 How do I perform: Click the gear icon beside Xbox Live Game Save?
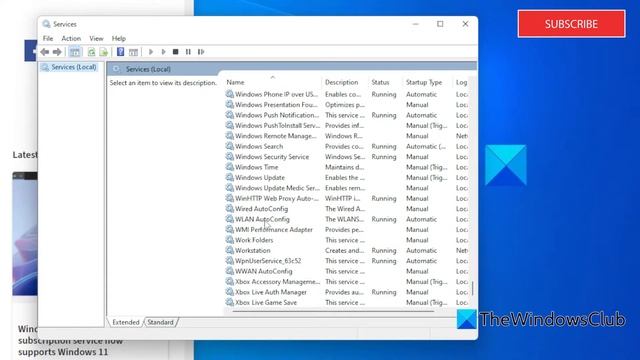[x=230, y=302]
